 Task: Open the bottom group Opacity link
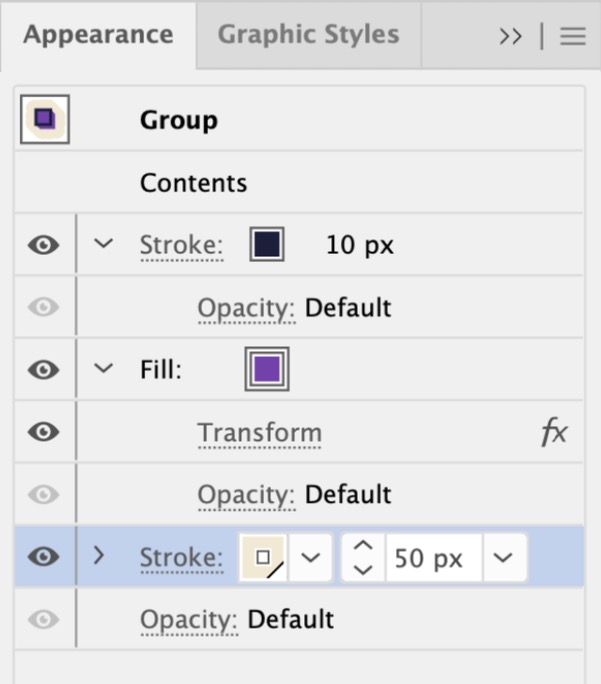point(189,620)
